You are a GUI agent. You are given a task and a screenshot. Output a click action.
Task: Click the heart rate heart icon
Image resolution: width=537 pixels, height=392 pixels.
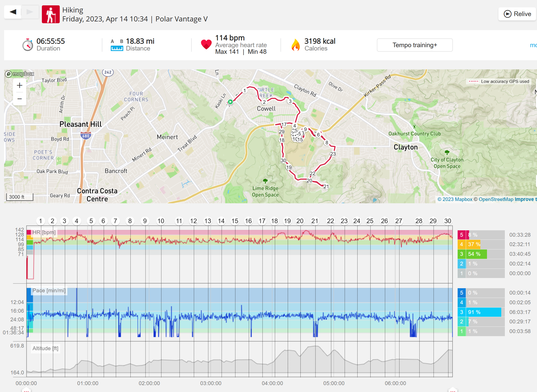[206, 45]
